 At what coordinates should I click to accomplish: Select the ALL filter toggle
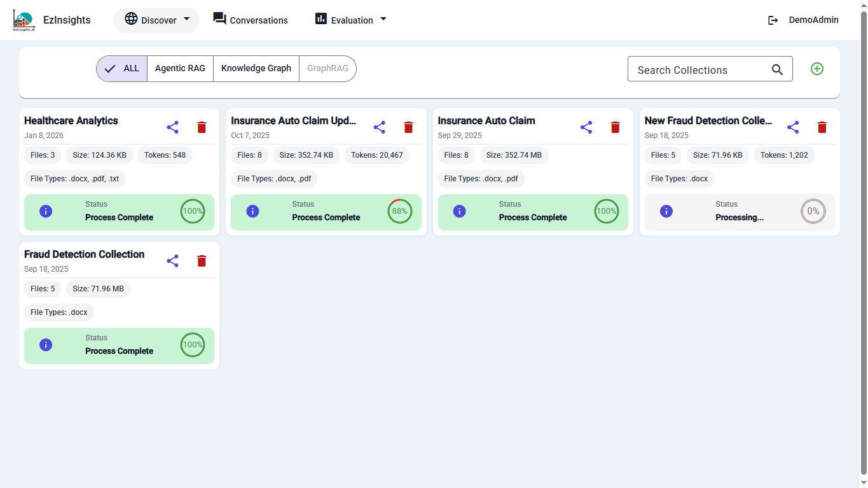(122, 69)
